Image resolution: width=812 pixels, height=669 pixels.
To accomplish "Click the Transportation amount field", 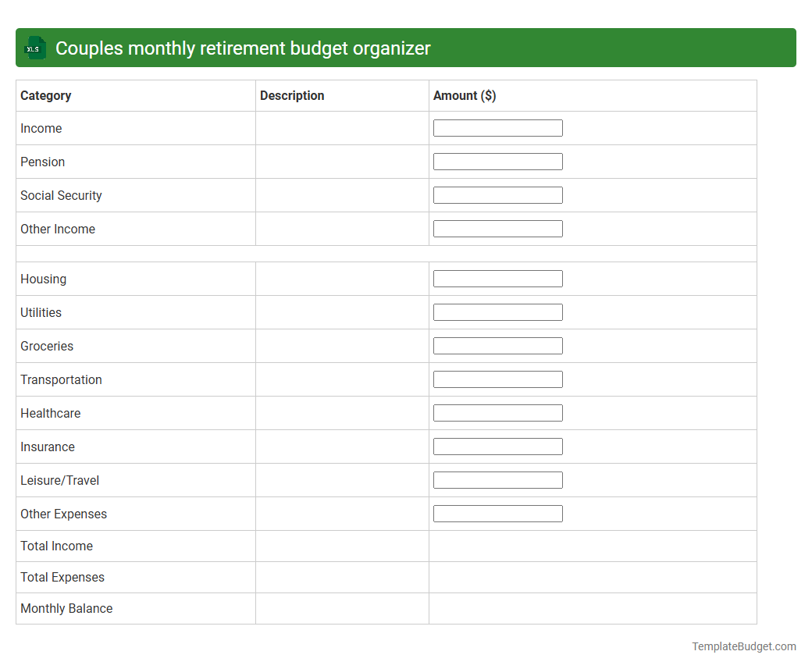I will click(497, 379).
